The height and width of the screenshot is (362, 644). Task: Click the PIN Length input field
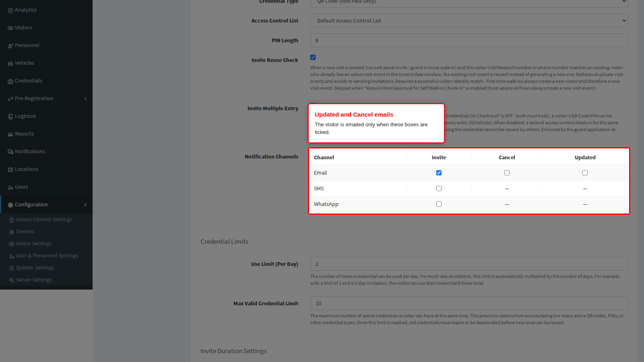coord(469,40)
